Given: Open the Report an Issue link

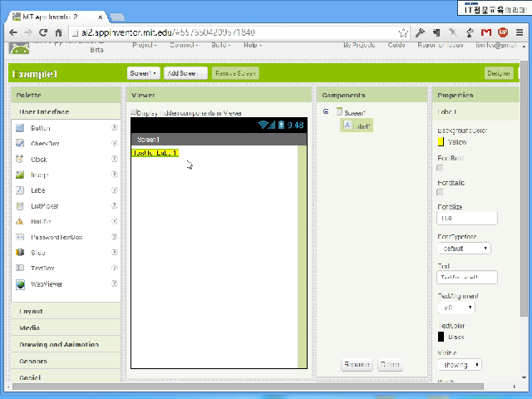Looking at the screenshot, I should [441, 45].
